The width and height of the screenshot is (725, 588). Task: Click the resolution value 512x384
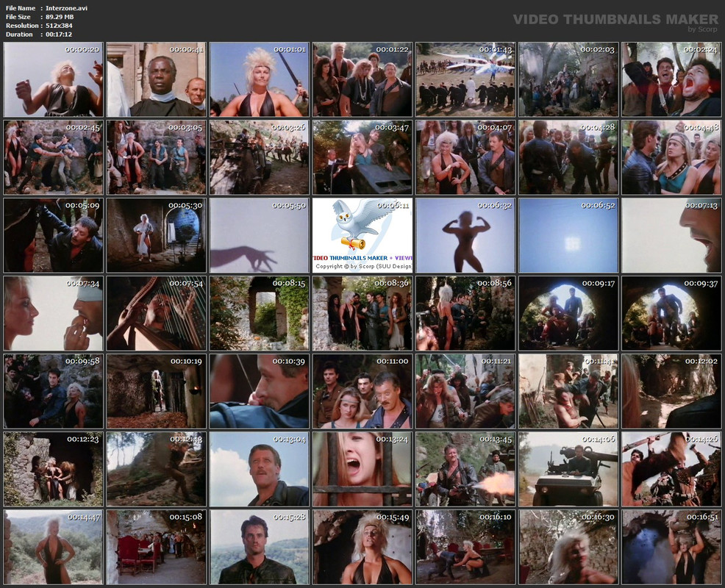[x=59, y=26]
